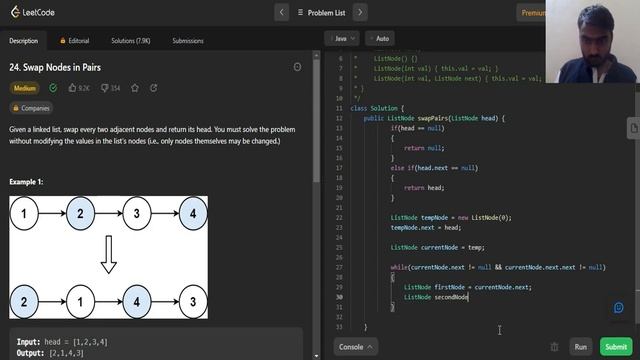The image size is (640, 360).
Task: Click the description panel scrollbar
Action: pyautogui.click(x=316, y=122)
